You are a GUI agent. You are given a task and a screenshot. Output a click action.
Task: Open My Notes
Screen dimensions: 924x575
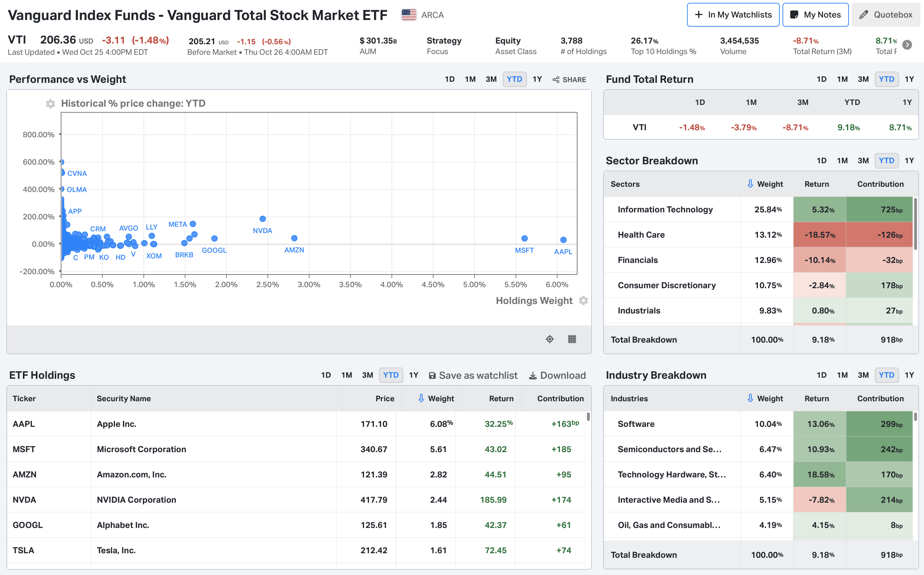click(x=815, y=15)
